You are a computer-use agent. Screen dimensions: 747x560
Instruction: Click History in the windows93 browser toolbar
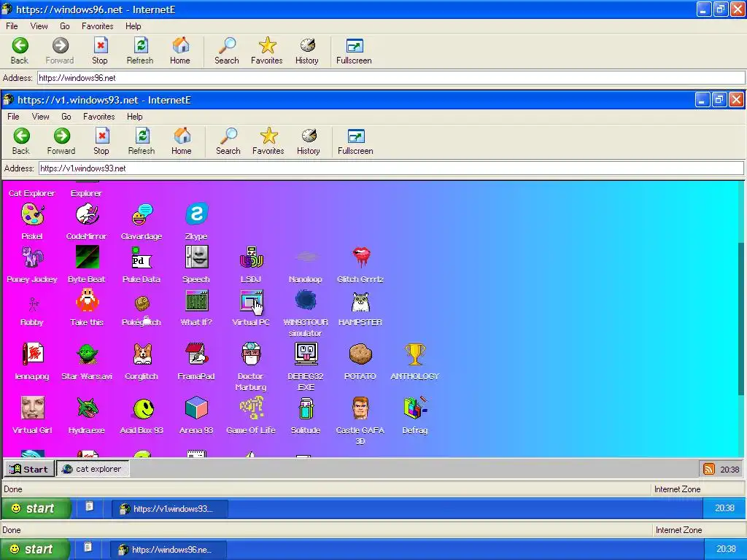tap(309, 141)
